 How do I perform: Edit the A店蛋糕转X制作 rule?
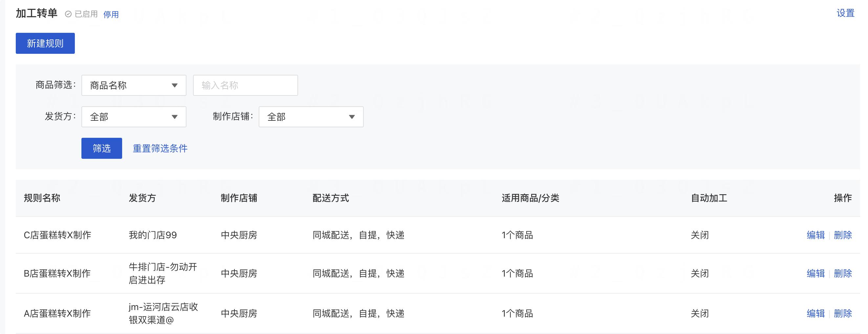[815, 313]
